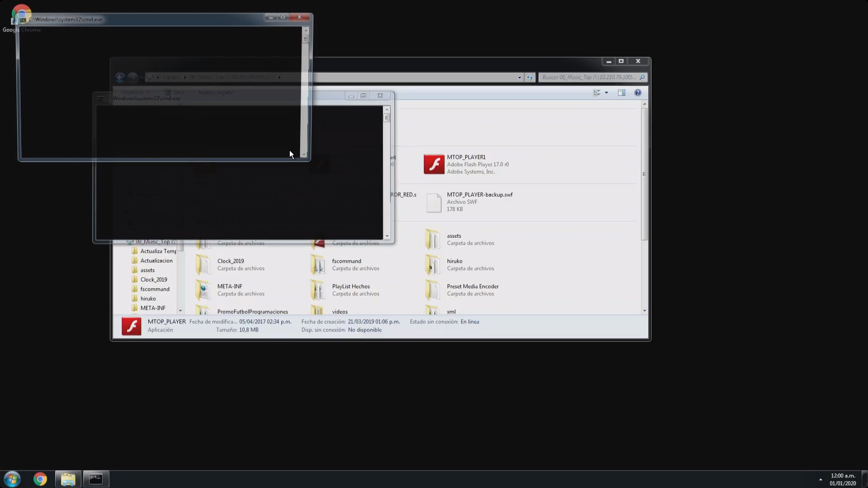Select the Clock_2019 folder in file list
This screenshot has height=488, width=868.
pyautogui.click(x=231, y=265)
